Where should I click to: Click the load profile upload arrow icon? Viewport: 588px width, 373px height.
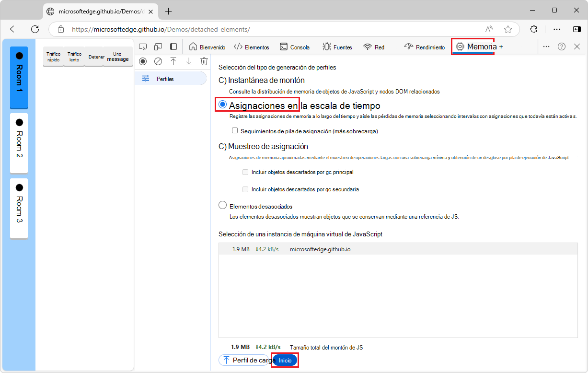(x=173, y=61)
